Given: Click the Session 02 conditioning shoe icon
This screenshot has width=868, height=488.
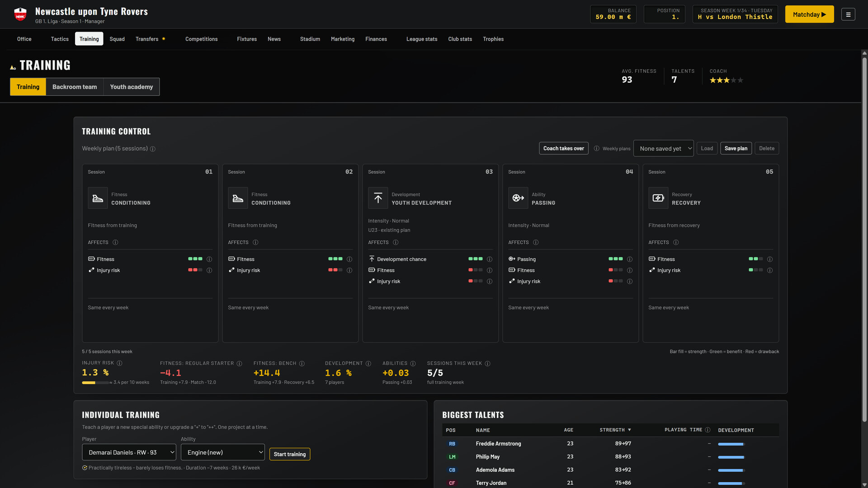Looking at the screenshot, I should click(238, 198).
